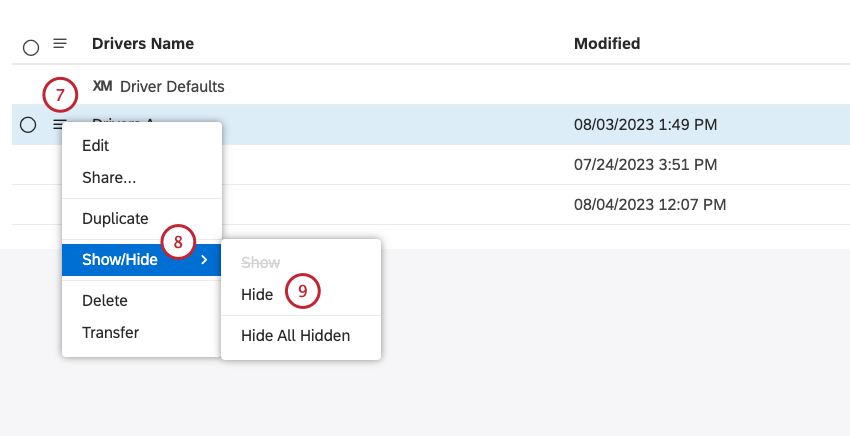Toggle the select-all radio in the header

click(x=30, y=46)
